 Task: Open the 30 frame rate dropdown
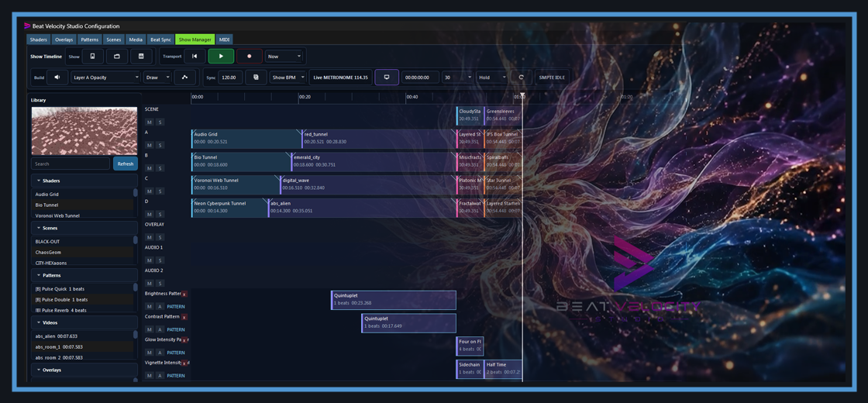tap(457, 77)
